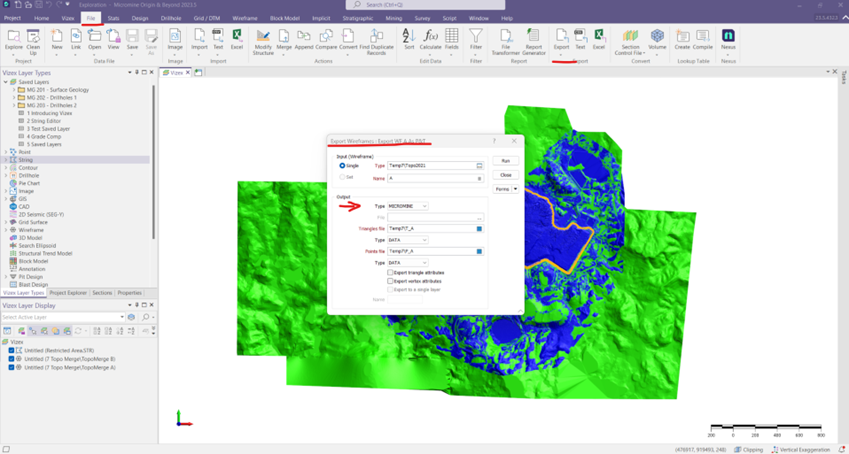Click the Explore icon in the ribbon
The width and height of the screenshot is (849, 454).
14,36
